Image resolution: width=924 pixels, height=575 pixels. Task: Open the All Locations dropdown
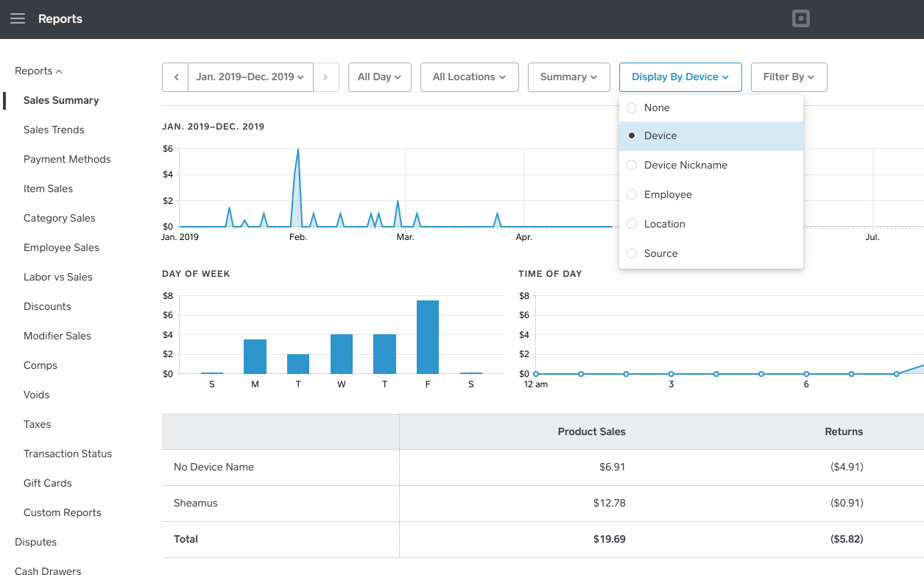(469, 77)
